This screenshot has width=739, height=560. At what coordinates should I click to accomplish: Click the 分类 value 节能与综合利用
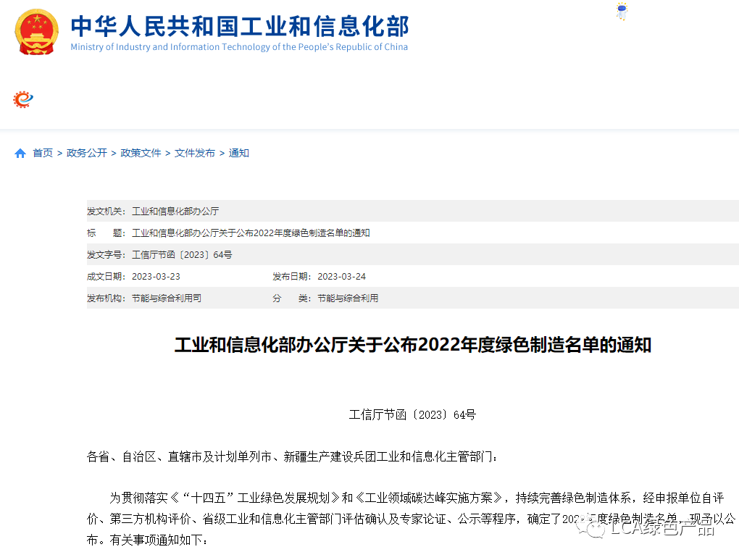(x=348, y=298)
